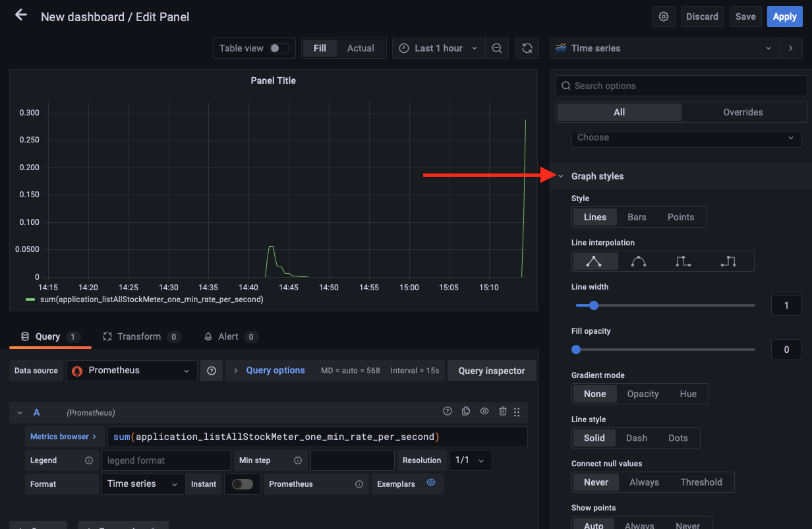Image resolution: width=812 pixels, height=529 pixels.
Task: Adjust Line width slider handle
Action: 593,305
